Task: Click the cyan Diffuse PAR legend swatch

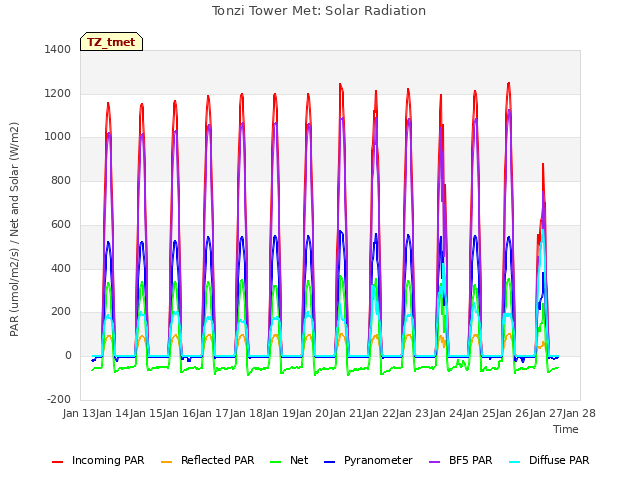Action: (515, 462)
